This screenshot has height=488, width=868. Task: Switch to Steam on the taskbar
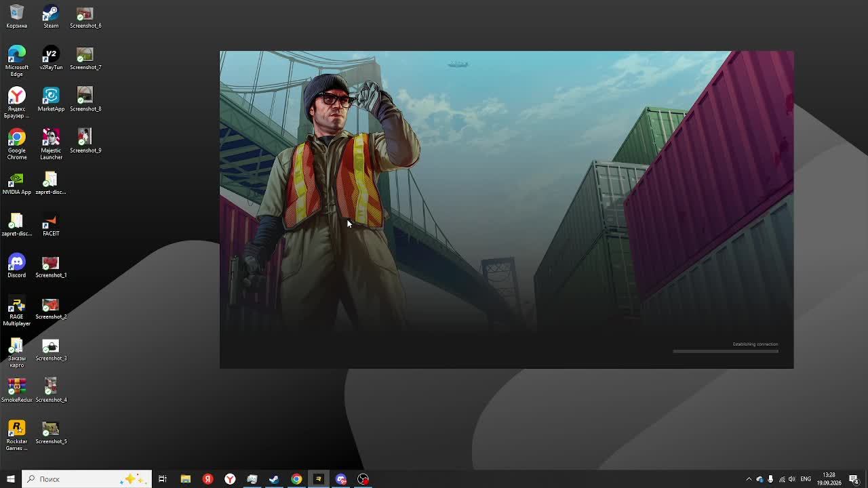click(274, 479)
